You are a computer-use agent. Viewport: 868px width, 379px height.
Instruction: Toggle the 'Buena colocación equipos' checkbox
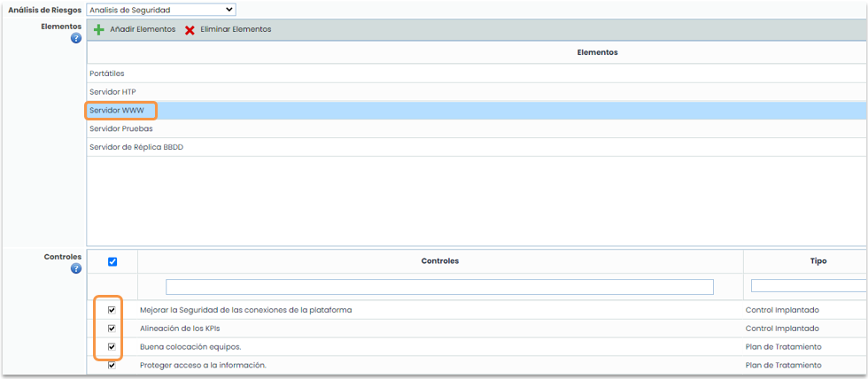click(112, 347)
